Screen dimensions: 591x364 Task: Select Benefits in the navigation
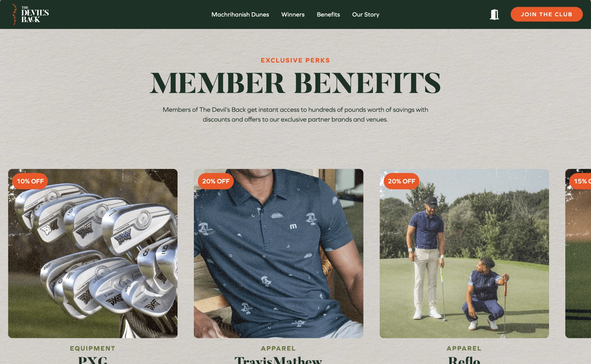point(328,14)
